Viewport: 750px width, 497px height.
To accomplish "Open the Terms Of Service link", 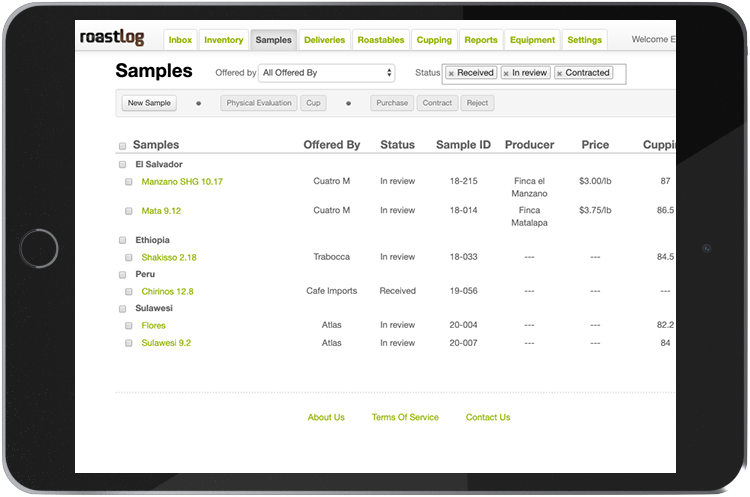I will coord(405,417).
